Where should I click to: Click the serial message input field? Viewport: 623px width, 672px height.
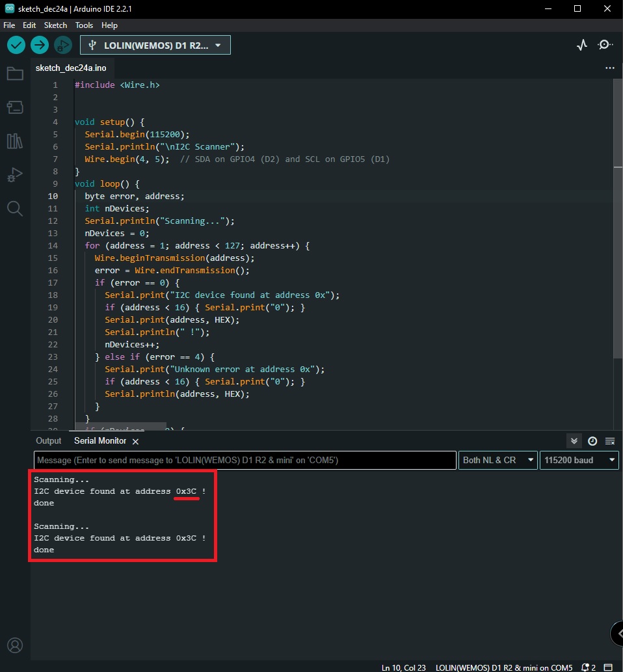pyautogui.click(x=245, y=461)
